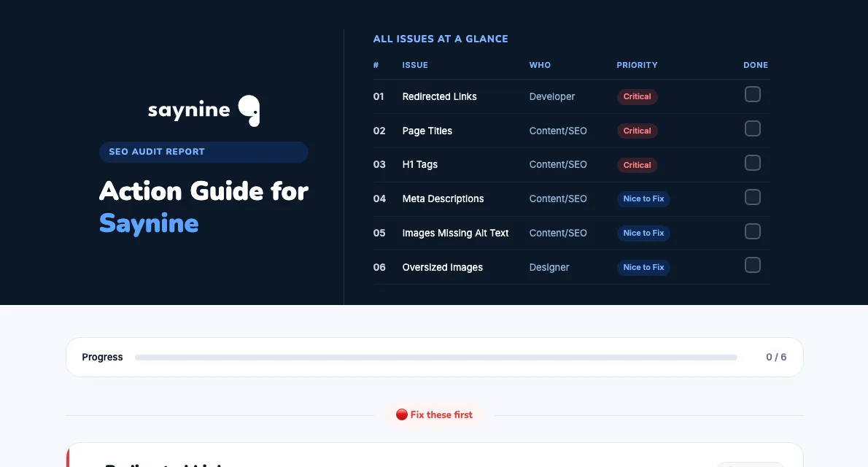Click Nice to Fix badge for Oversized Images
This screenshot has height=467, width=868.
[x=643, y=268]
